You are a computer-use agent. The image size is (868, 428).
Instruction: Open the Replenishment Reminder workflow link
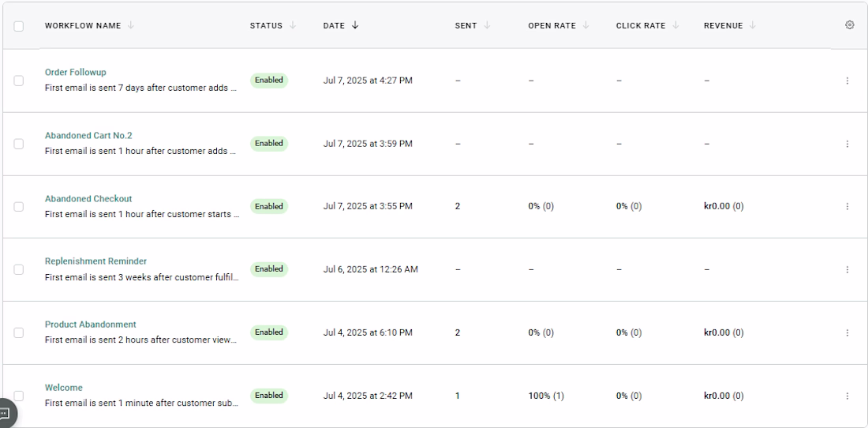(95, 261)
